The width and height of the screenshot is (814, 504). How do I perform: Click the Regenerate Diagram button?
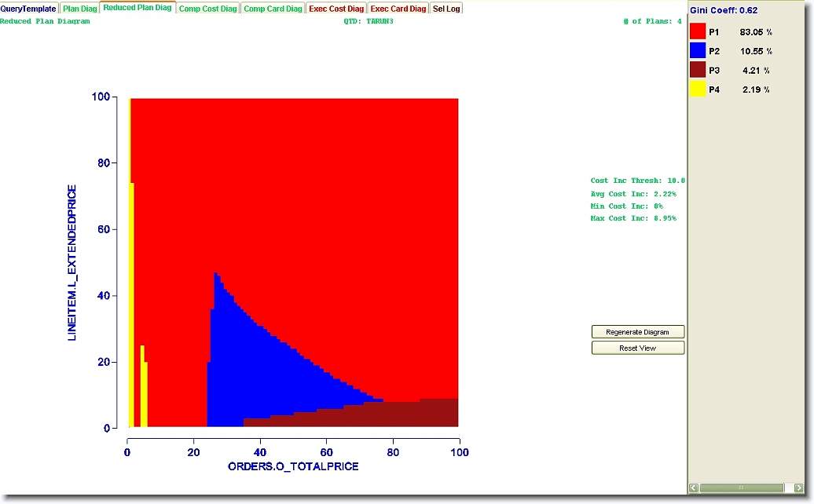[x=638, y=332]
